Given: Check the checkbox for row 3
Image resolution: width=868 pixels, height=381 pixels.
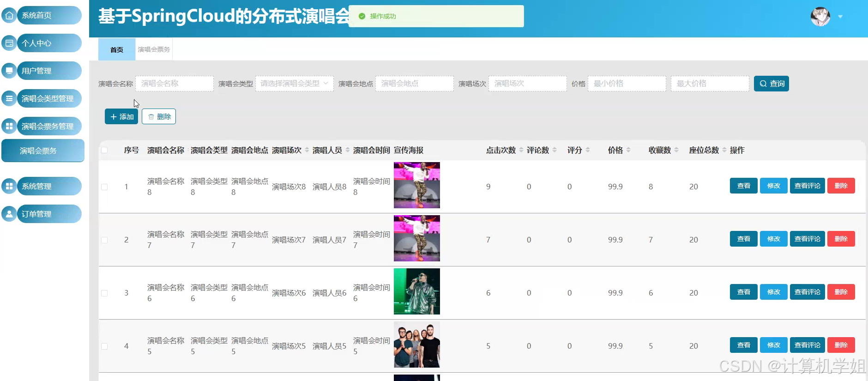Looking at the screenshot, I should tap(104, 293).
